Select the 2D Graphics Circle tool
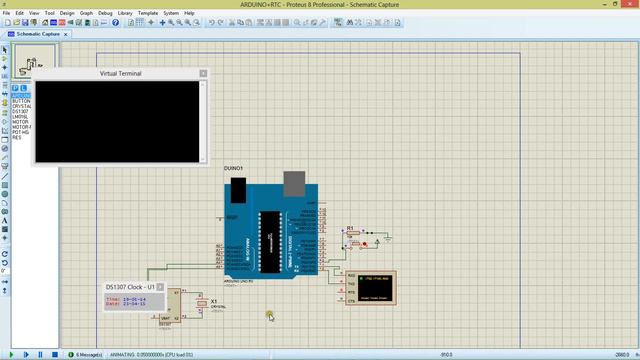The height and width of the screenshot is (360, 640). coord(5,194)
